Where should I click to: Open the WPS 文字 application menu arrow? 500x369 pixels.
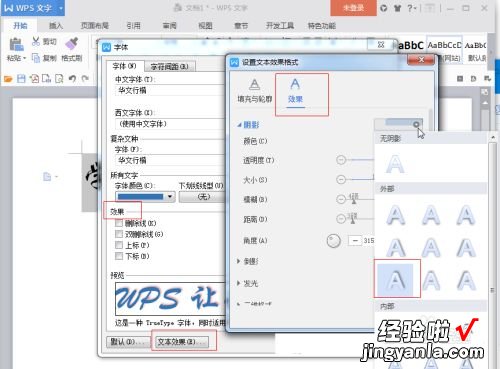pyautogui.click(x=61, y=8)
